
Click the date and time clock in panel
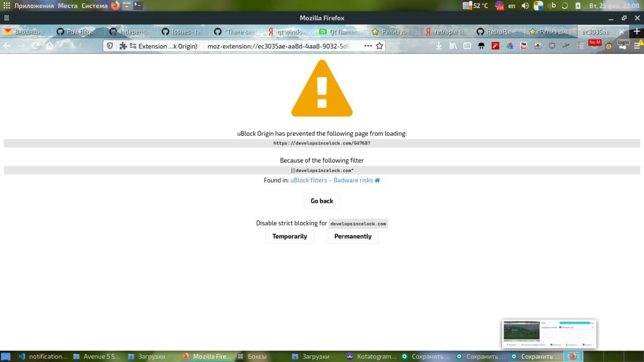[615, 6]
